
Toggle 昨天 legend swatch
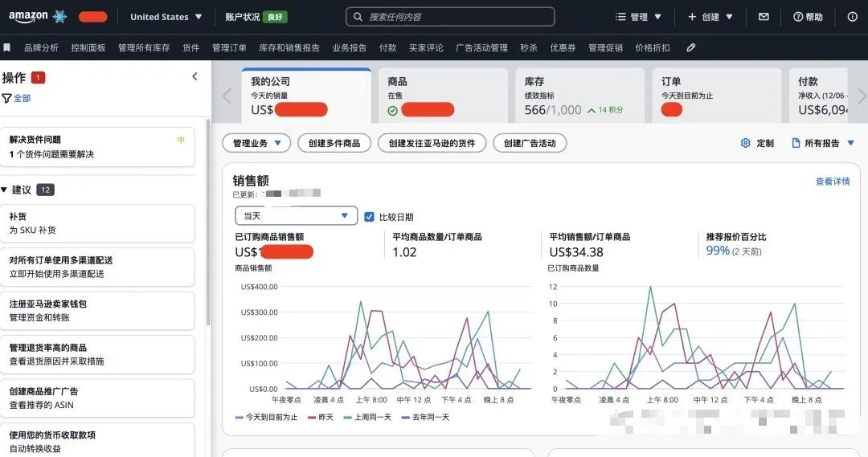pos(312,417)
